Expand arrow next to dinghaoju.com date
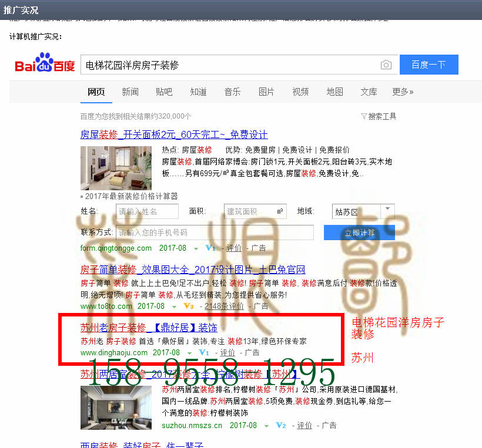 tap(189, 353)
